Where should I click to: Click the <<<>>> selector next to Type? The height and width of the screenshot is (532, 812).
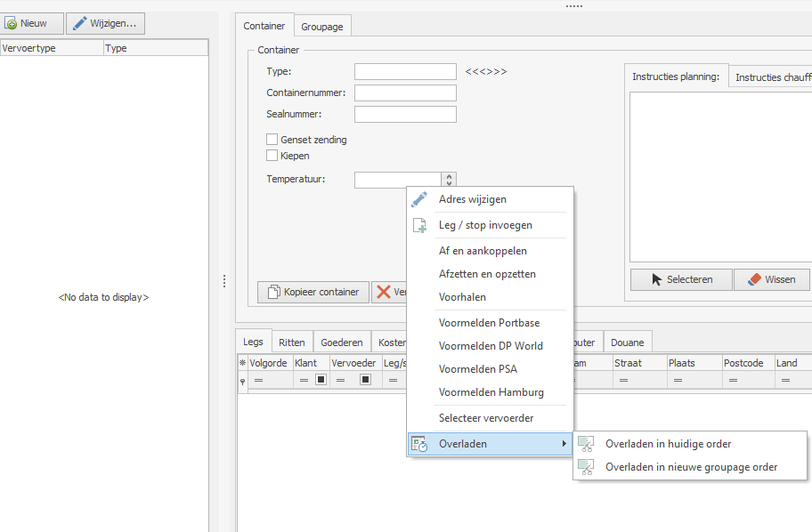pyautogui.click(x=486, y=71)
